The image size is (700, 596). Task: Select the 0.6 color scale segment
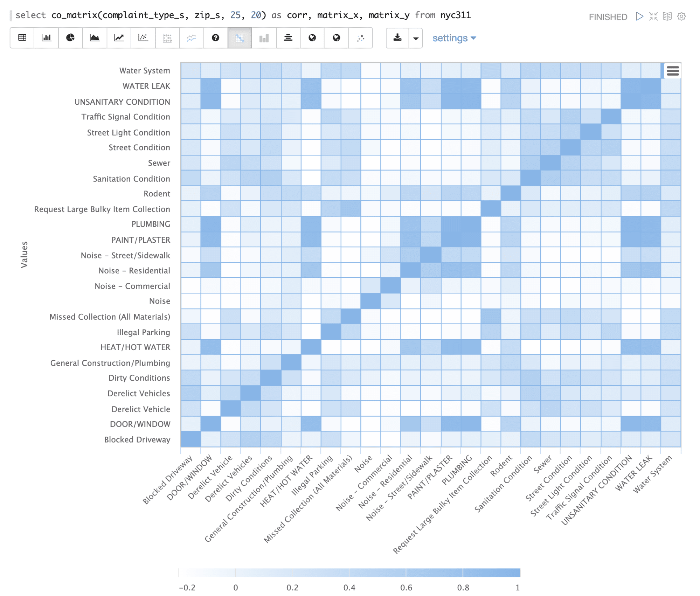(434, 573)
